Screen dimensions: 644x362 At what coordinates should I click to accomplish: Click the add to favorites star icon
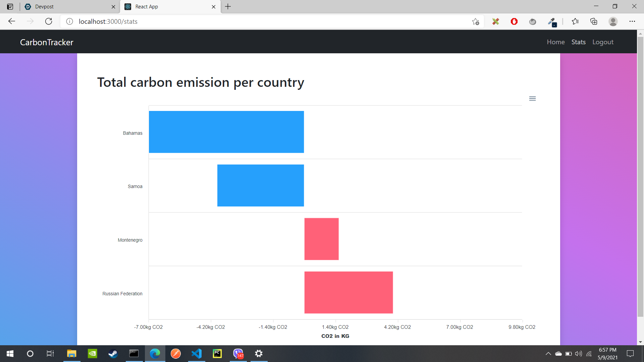point(475,21)
